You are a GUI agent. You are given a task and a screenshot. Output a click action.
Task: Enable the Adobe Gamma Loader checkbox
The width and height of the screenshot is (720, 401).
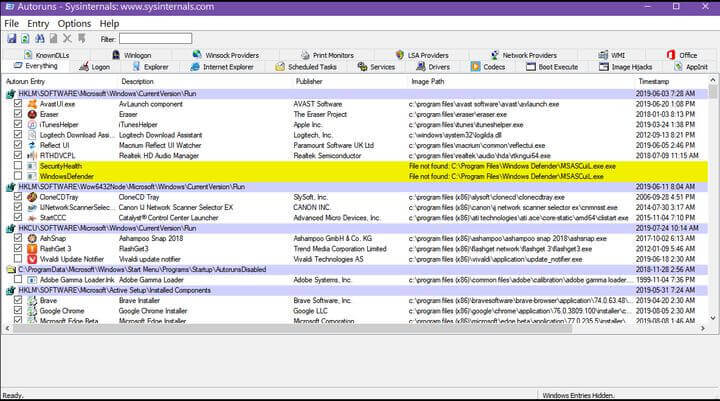18,279
